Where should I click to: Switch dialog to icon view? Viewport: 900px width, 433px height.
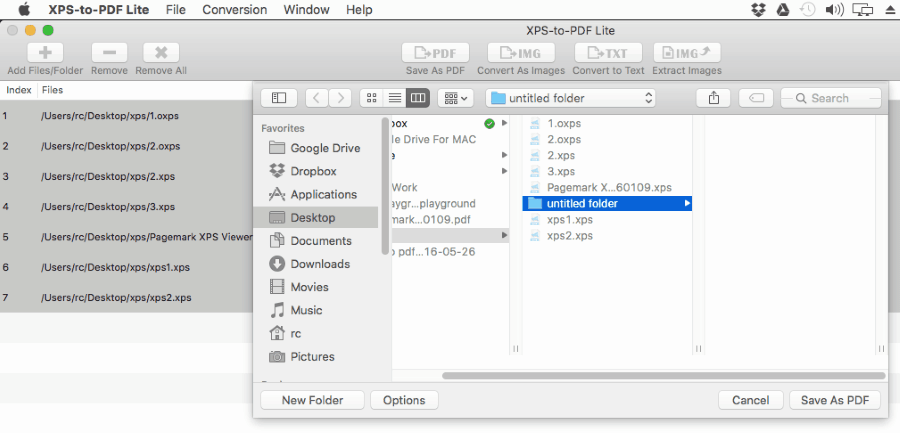pos(371,98)
